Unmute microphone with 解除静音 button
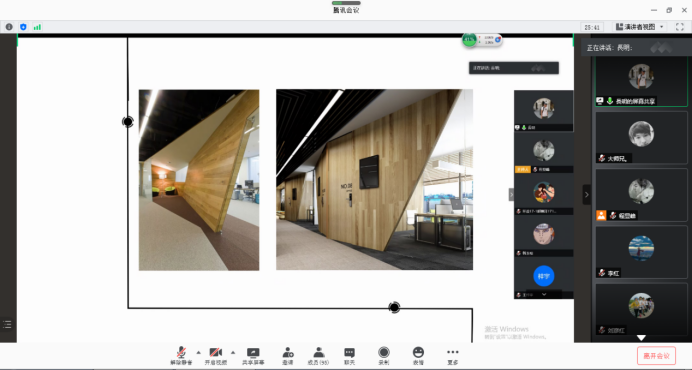This screenshot has height=370, width=692. (181, 356)
